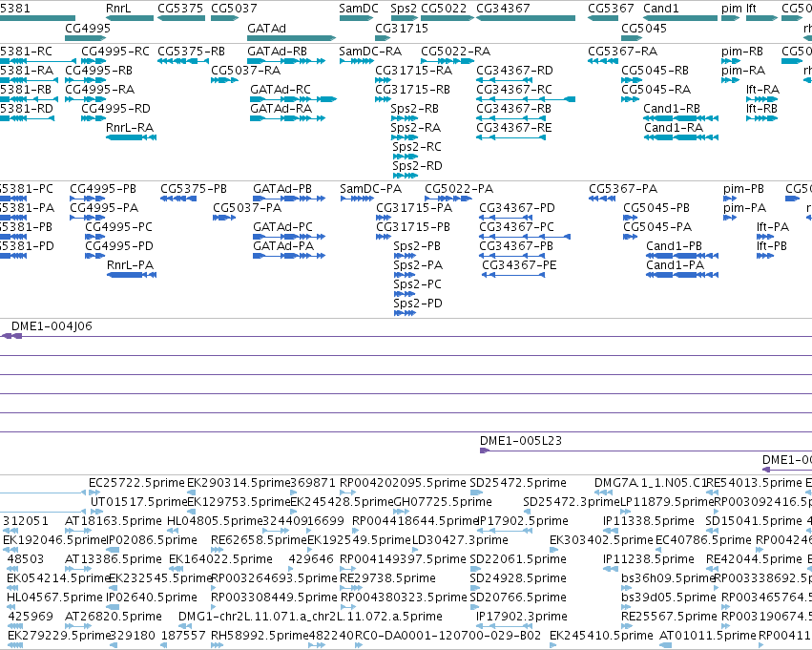Screen dimensions: 812x650
Task: Click the RnrL gene label
Action: point(118,9)
